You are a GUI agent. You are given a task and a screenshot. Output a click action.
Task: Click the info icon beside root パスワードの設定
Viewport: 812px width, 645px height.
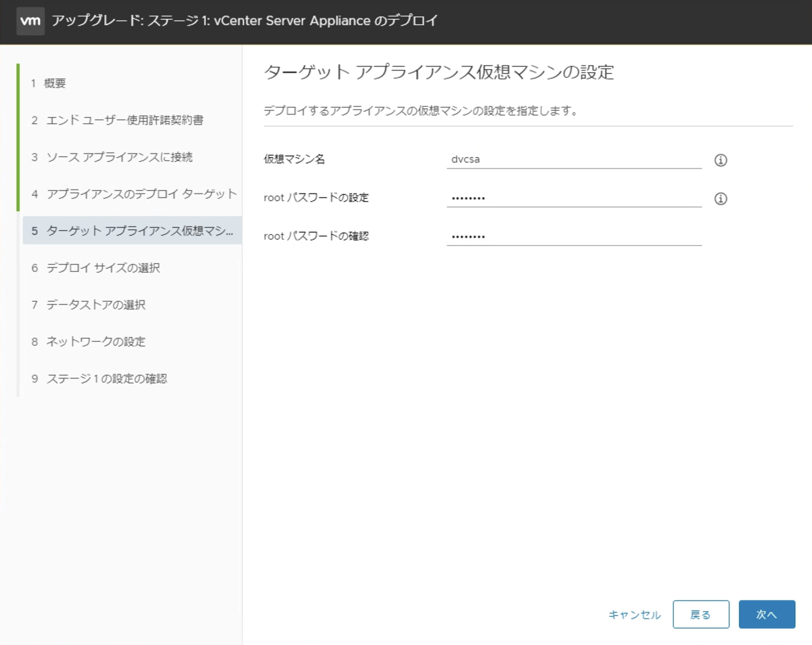[721, 198]
